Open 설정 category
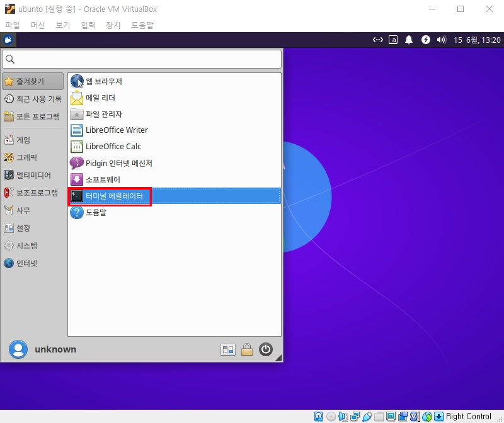This screenshot has width=504, height=423. coord(33,228)
